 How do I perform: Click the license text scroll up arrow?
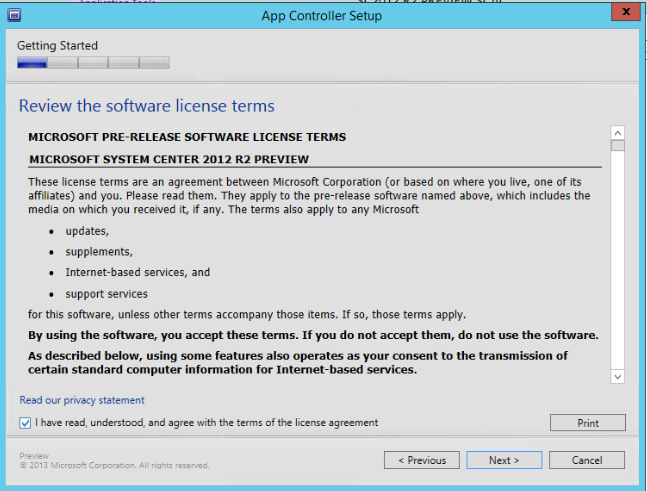coord(617,132)
